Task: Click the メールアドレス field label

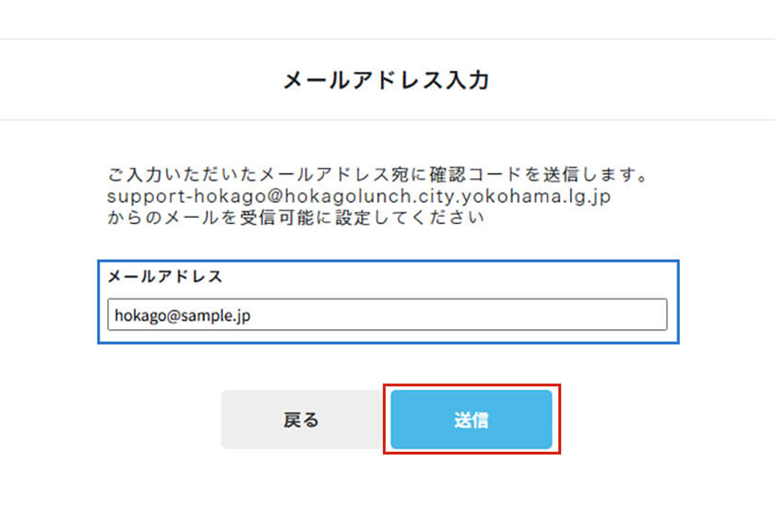Action: click(x=165, y=276)
